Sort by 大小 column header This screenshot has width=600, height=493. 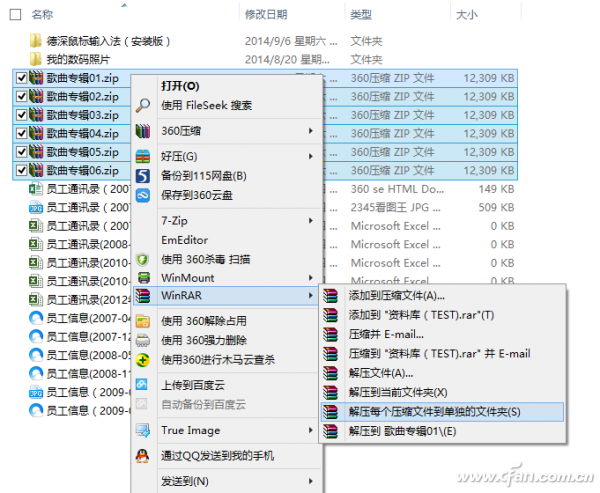tap(466, 15)
